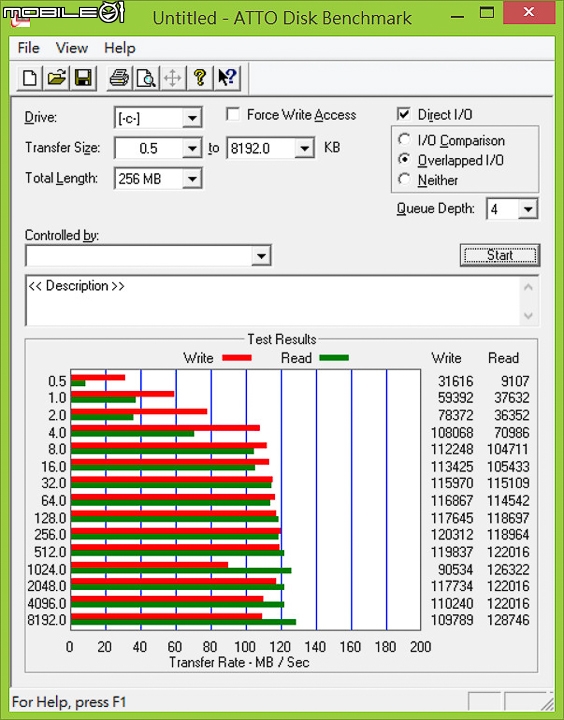This screenshot has width=564, height=720.
Task: Click the Description scrollbar down arrow
Action: point(528,315)
